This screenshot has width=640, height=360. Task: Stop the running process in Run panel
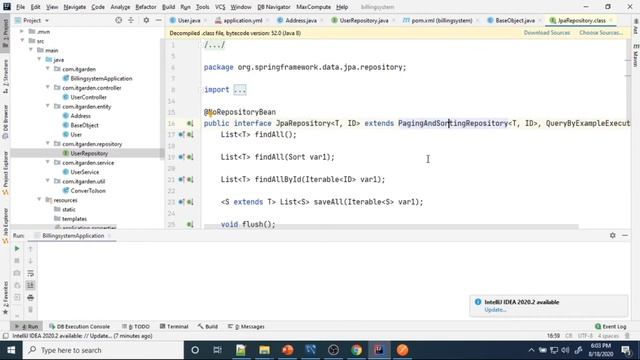17,260
